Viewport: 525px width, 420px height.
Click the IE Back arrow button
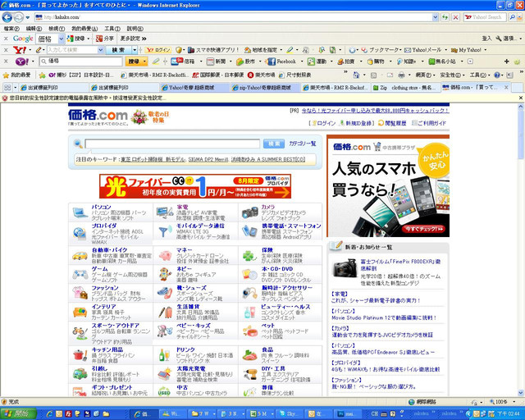tap(7, 17)
